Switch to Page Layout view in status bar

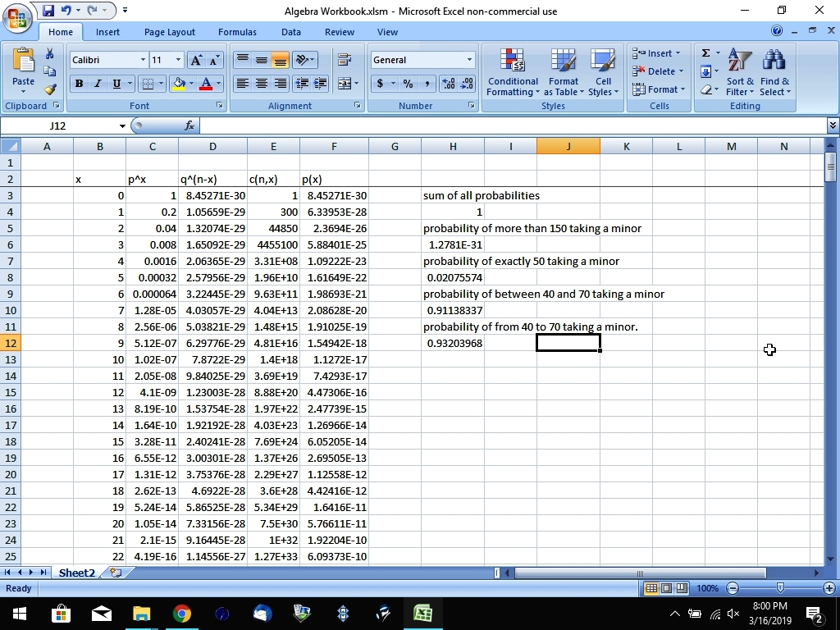tap(666, 588)
